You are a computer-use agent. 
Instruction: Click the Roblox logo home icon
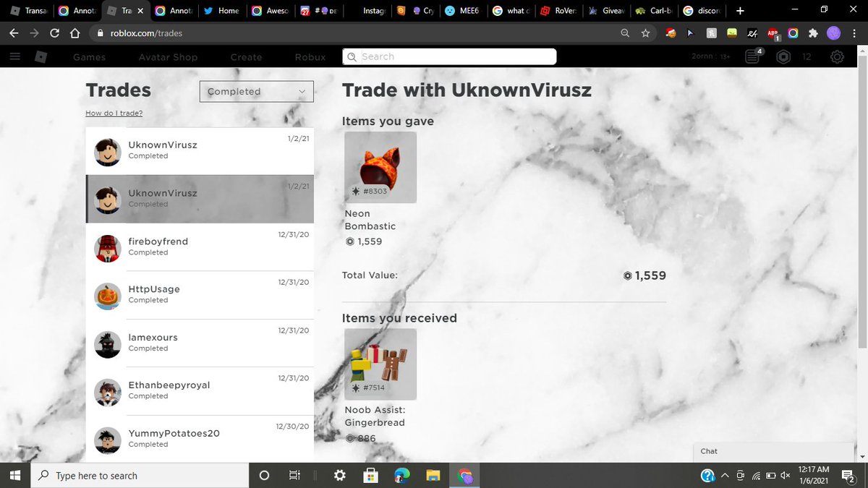tap(42, 57)
